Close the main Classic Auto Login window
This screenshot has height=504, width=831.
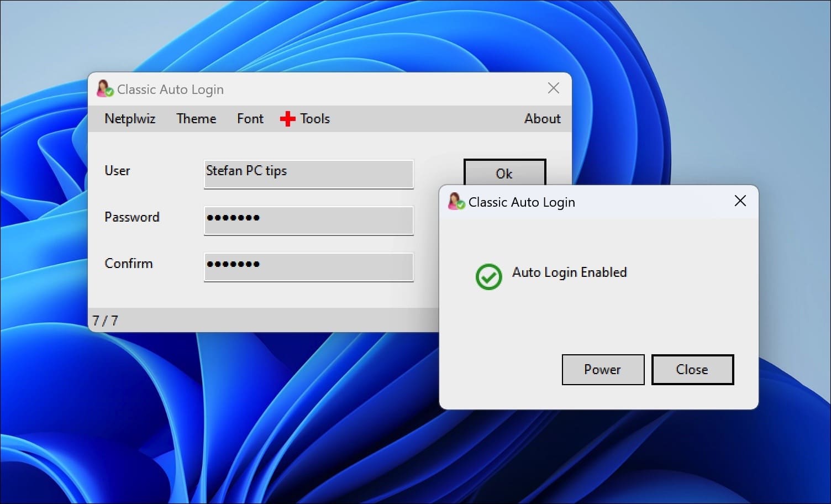(553, 87)
